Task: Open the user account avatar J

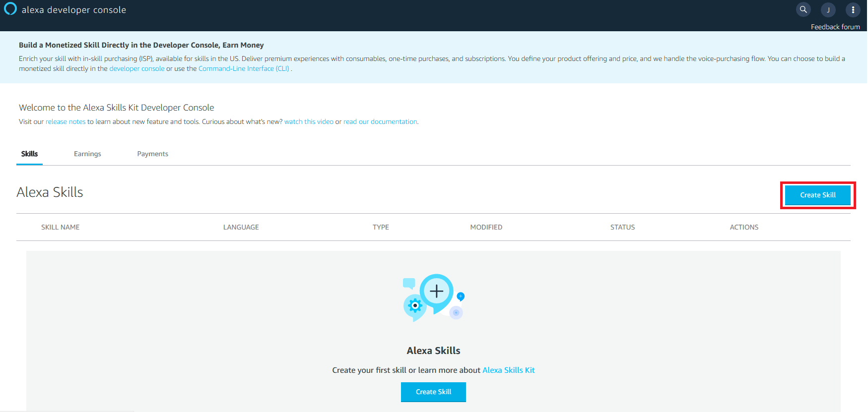Action: [828, 9]
